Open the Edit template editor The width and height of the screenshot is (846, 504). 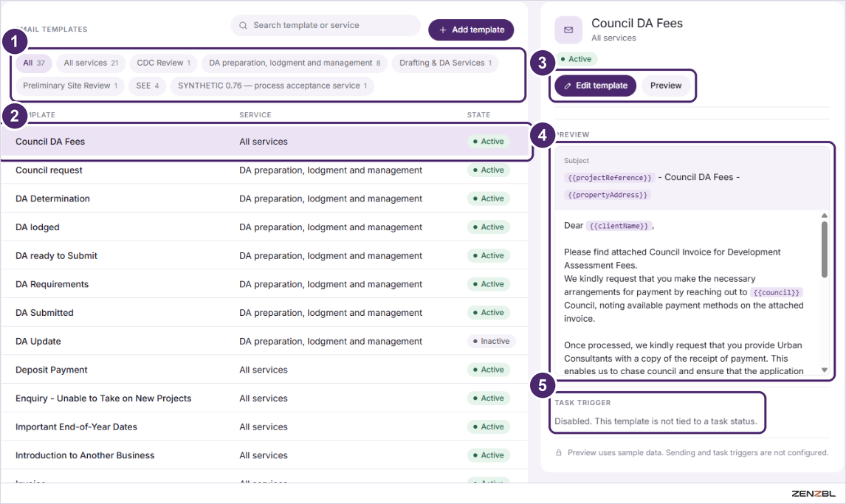[596, 86]
